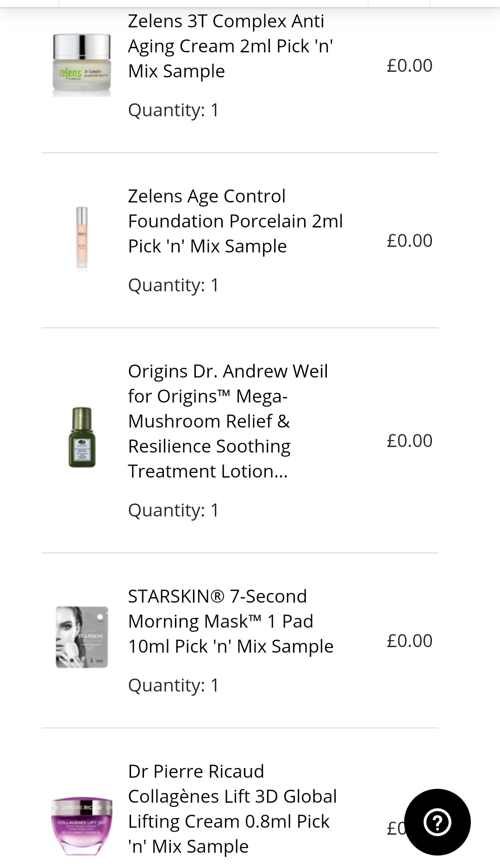This screenshot has height=868, width=500.
Task: Tap the Dr Pierre Ricaud purple jar image
Action: [x=82, y=825]
